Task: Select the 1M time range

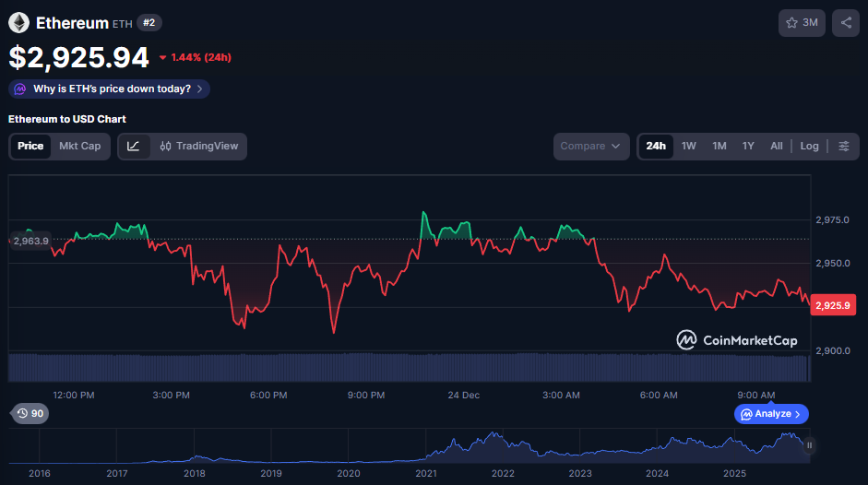Action: point(719,147)
